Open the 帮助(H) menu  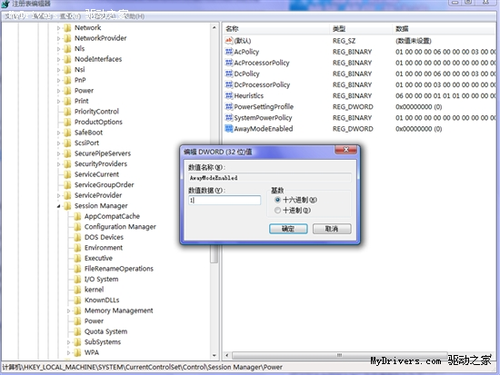[x=134, y=16]
